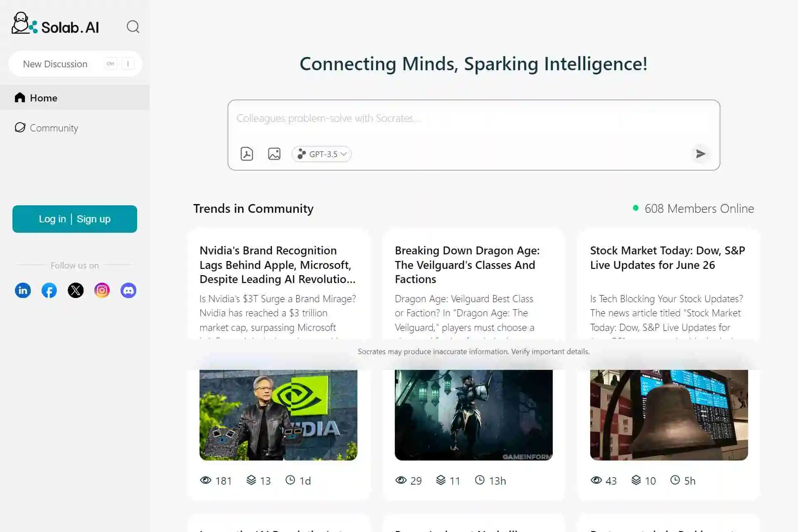Click the Trends in Community heading
This screenshot has width=798, height=532.
click(x=253, y=209)
